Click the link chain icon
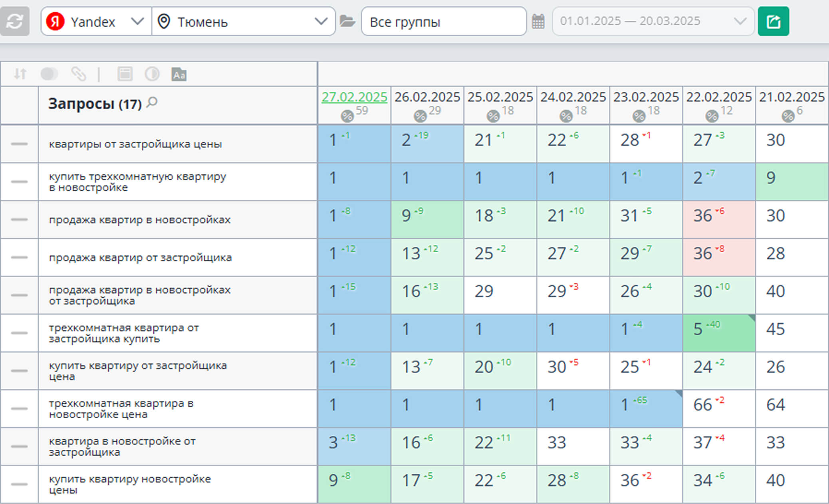This screenshot has height=504, width=829. click(x=79, y=74)
